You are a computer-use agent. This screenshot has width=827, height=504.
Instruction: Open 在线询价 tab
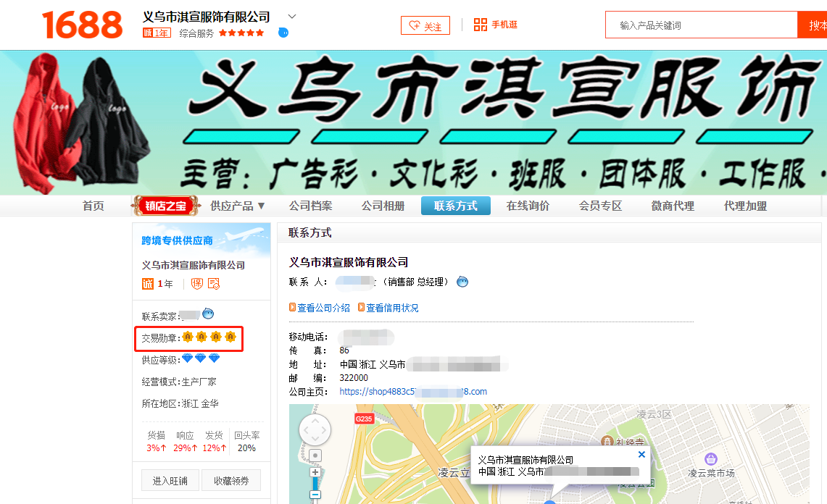(528, 206)
